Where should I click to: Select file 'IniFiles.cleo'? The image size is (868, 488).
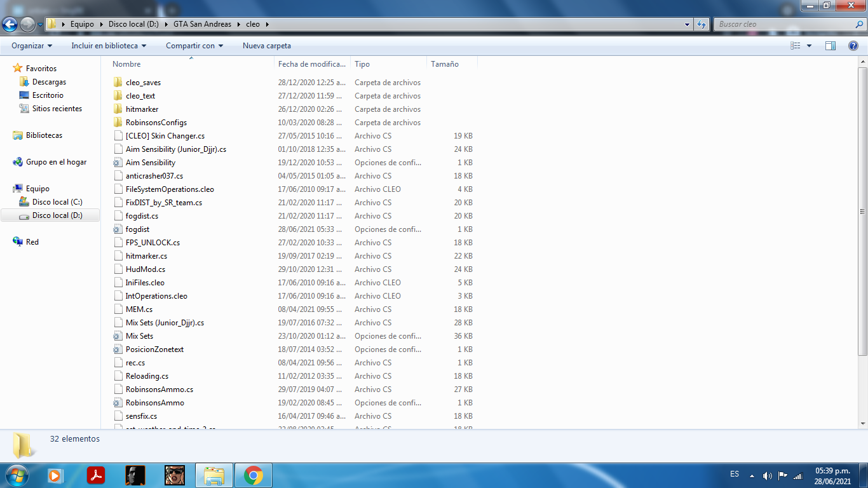tap(145, 283)
